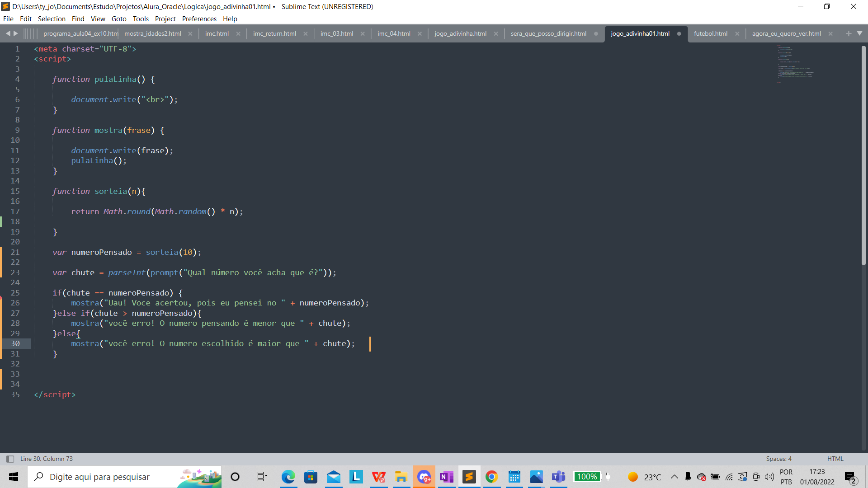
Task: Close the jogo_adivinha.html tab
Action: [x=496, y=34]
